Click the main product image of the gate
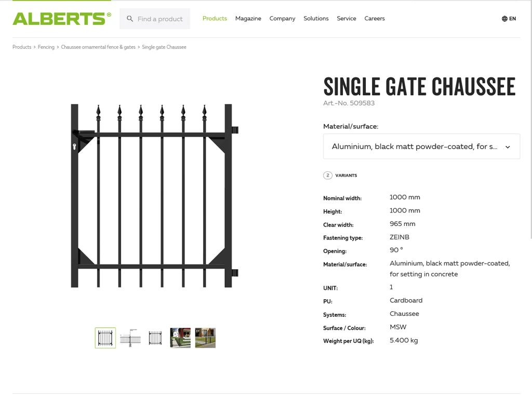 tap(155, 196)
